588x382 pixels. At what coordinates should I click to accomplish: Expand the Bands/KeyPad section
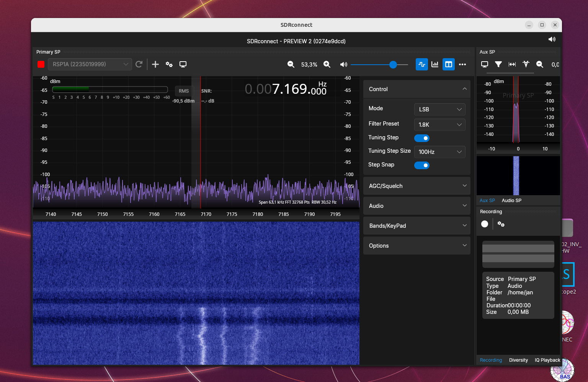[417, 226]
